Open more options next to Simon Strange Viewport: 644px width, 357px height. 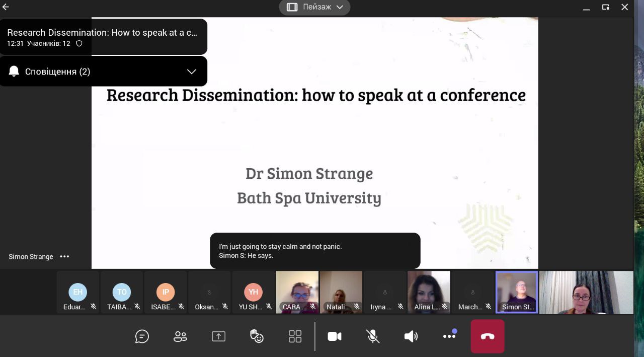pos(64,256)
